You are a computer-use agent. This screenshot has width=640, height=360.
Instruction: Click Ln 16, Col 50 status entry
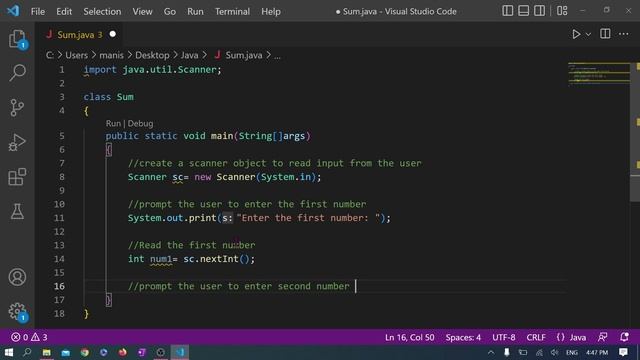pos(409,337)
